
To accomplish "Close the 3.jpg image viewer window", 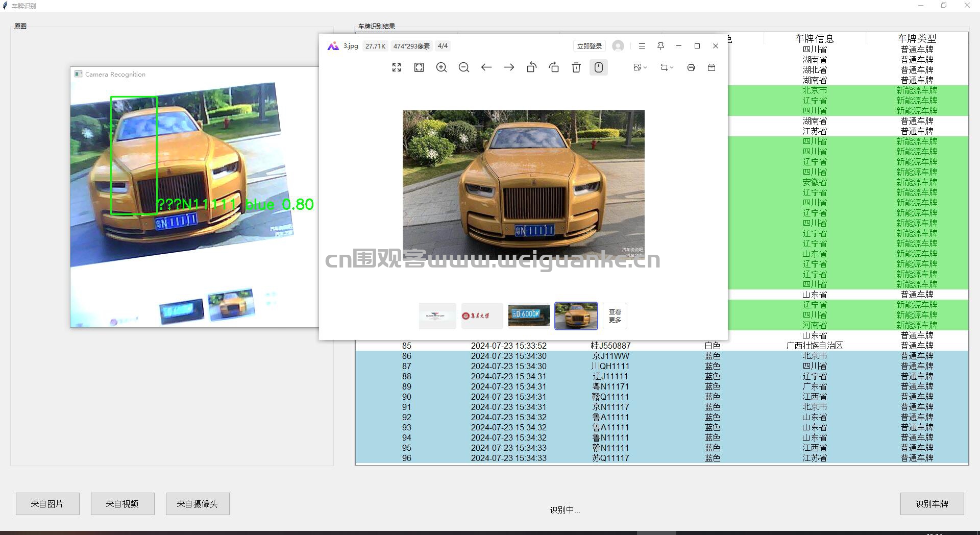I will (x=716, y=46).
